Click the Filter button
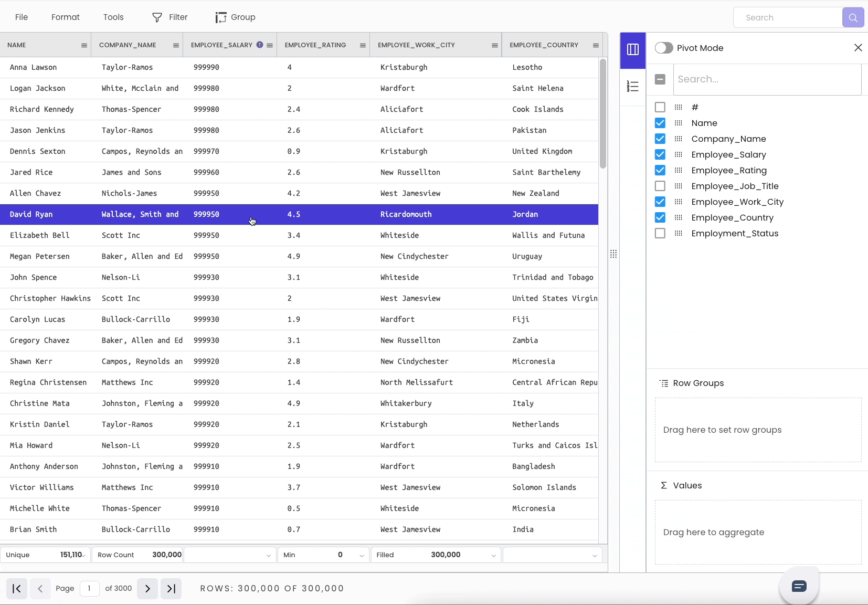The width and height of the screenshot is (868, 605). coord(170,17)
